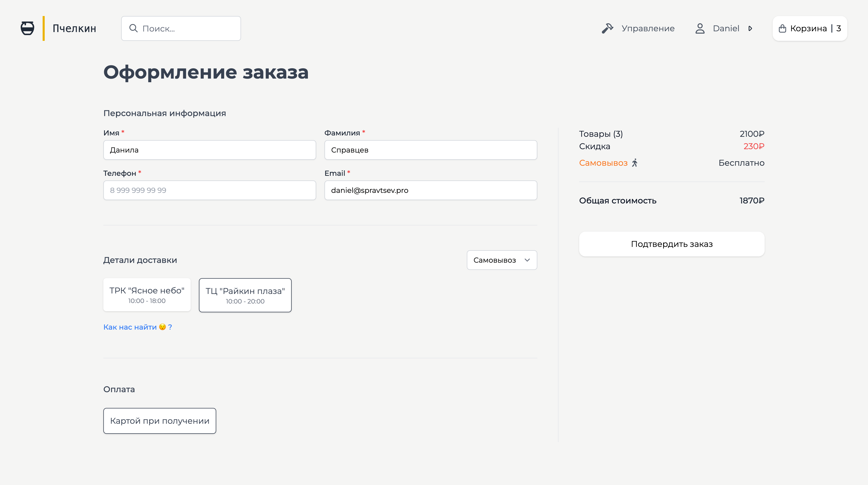Click the arrow icon right of Daniel
Image resolution: width=868 pixels, height=485 pixels.
click(750, 28)
